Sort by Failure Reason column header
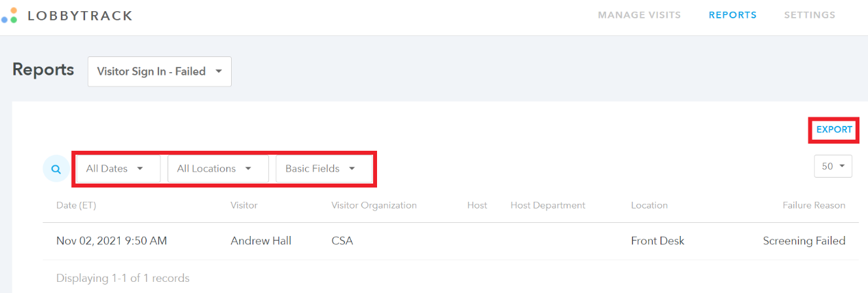 [x=814, y=205]
